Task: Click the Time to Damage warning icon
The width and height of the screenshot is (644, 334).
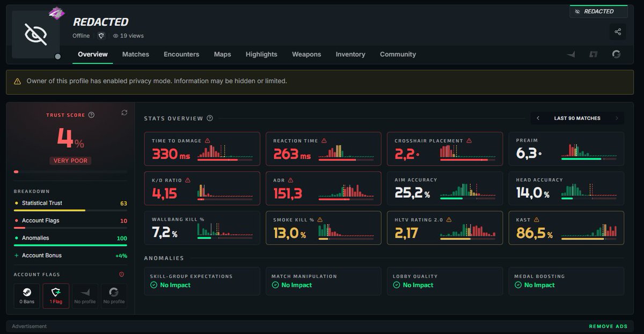Action: click(207, 141)
